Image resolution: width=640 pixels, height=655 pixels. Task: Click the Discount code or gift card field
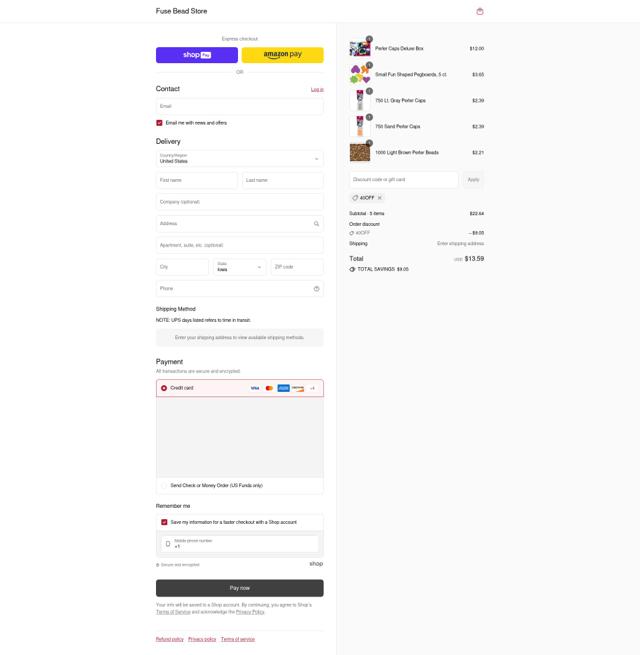point(404,180)
